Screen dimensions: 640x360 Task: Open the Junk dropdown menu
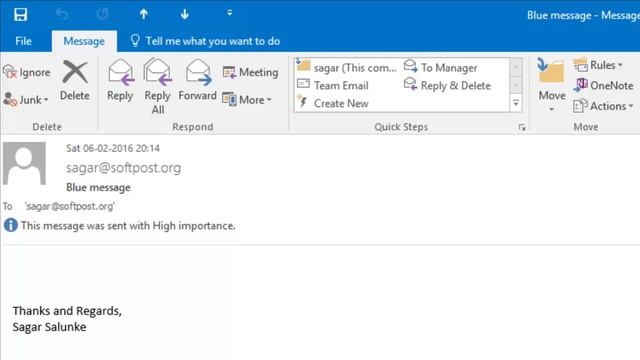coord(26,100)
